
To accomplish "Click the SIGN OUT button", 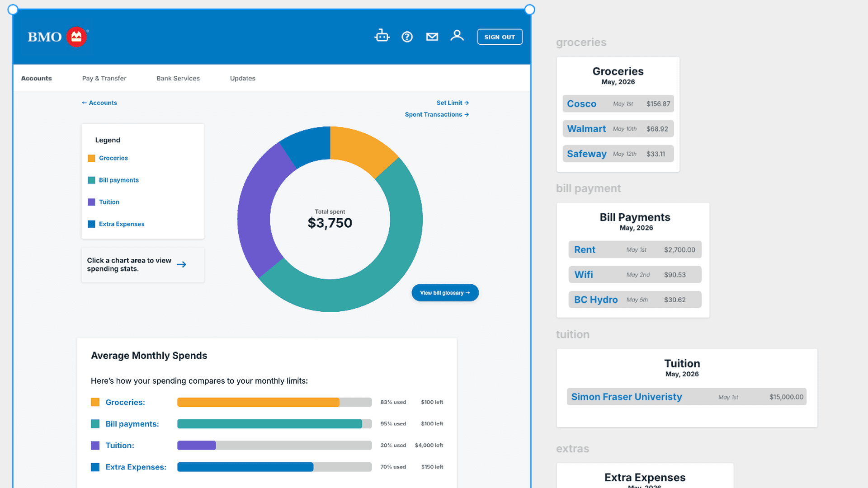I will coord(500,37).
